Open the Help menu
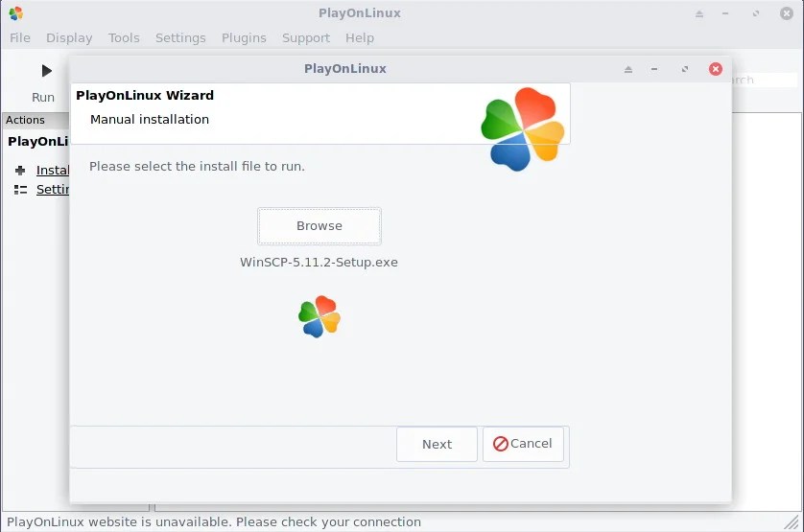Screen dimensions: 804x532 tap(360, 38)
